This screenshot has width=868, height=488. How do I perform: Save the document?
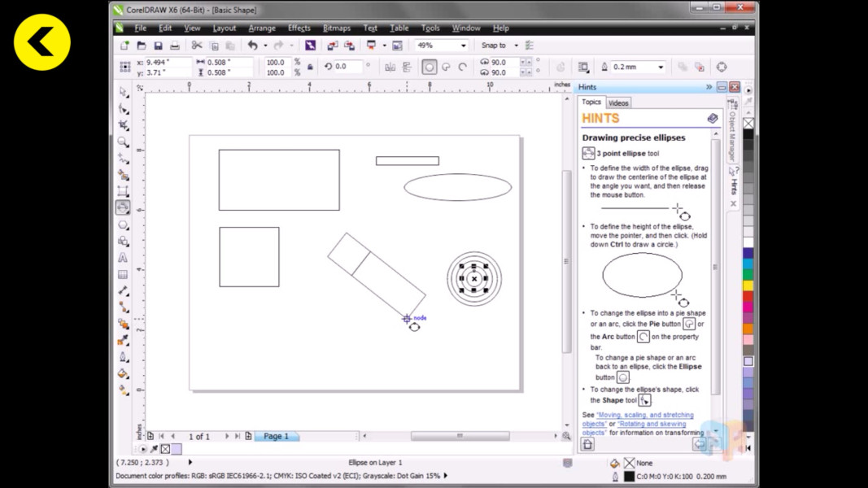158,46
